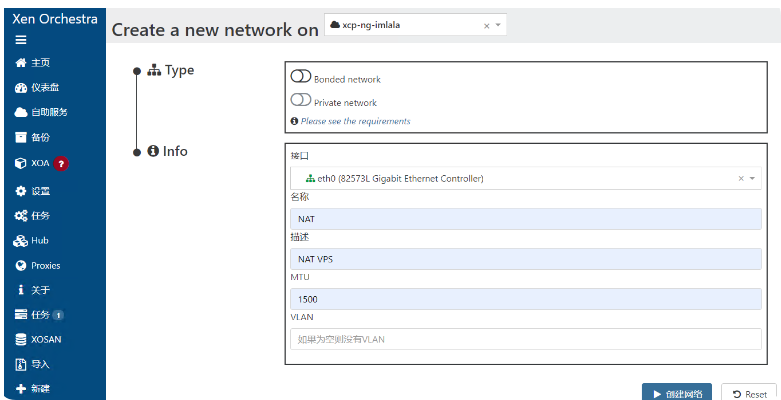Click the tasks double-gear icon

(21, 216)
